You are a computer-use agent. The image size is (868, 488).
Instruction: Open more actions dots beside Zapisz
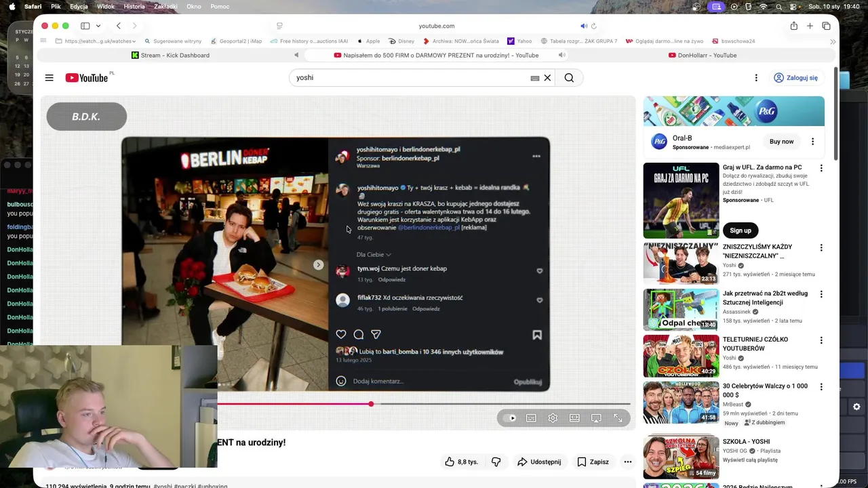click(628, 462)
